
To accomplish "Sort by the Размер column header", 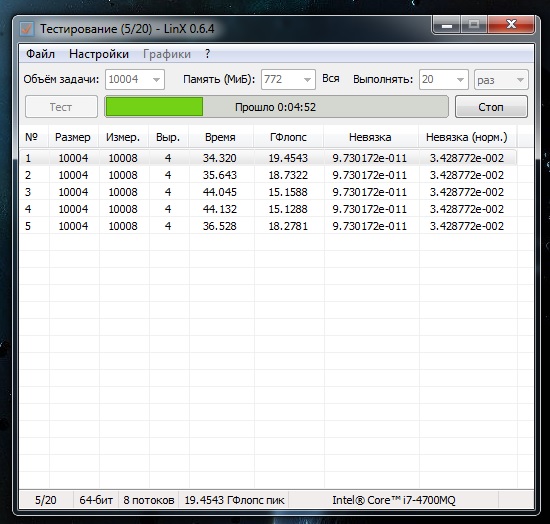I will (x=73, y=137).
